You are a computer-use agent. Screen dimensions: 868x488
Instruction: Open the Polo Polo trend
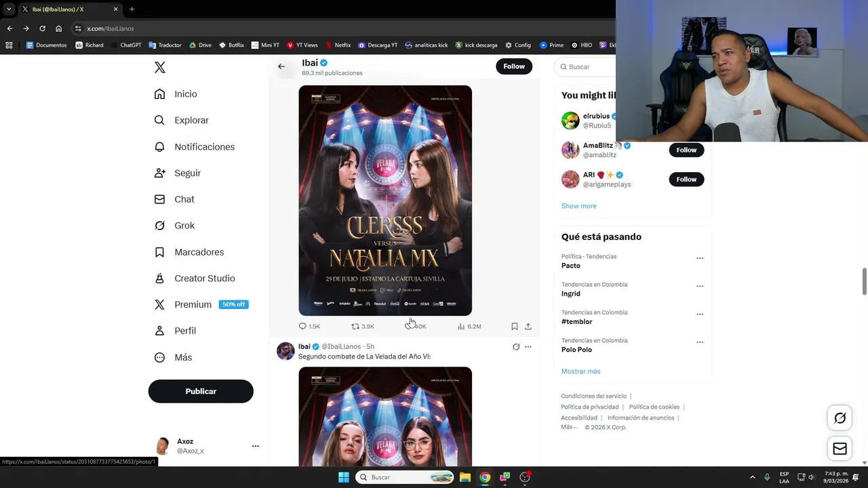tap(576, 350)
